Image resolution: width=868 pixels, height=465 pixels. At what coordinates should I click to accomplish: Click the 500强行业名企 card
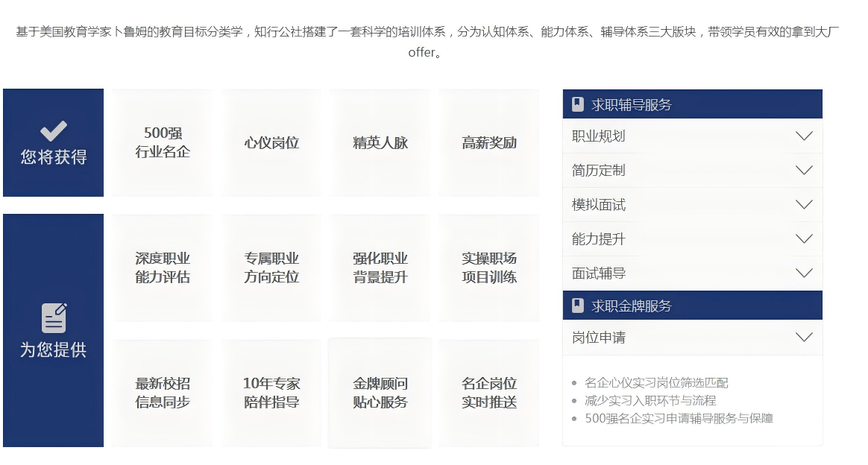click(x=162, y=142)
